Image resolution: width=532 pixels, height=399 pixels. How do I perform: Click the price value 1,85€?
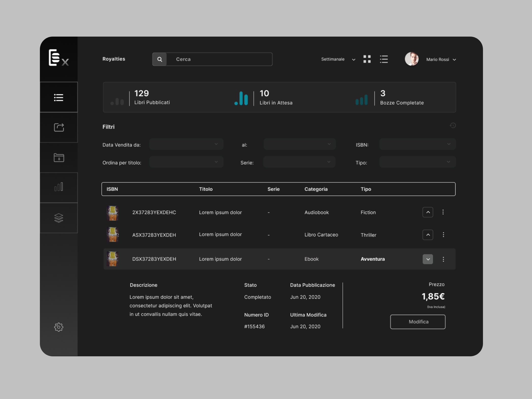click(x=433, y=296)
